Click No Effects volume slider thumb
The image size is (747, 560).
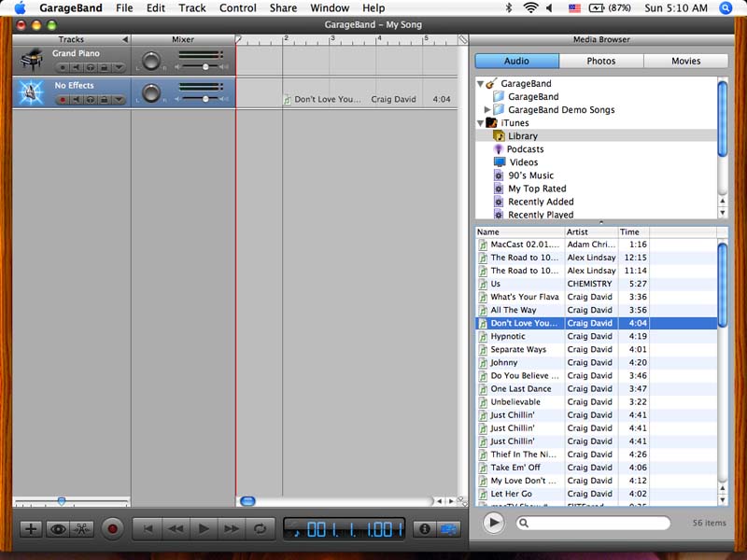pyautogui.click(x=205, y=99)
